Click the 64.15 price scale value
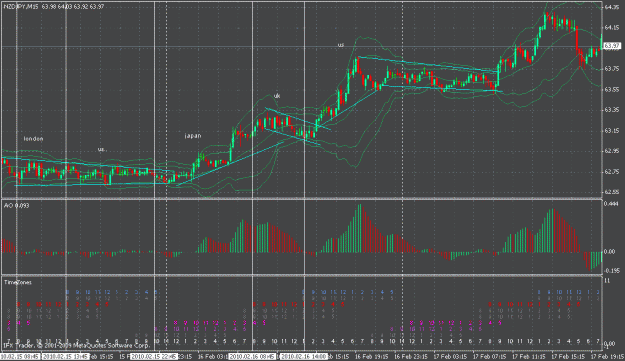The image size is (625, 361). coord(611,27)
